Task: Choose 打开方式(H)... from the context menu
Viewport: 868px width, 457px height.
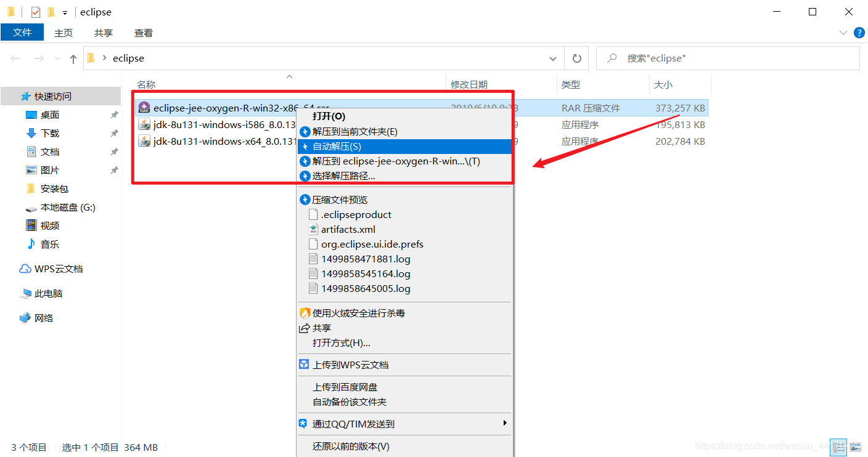Action: pos(404,342)
